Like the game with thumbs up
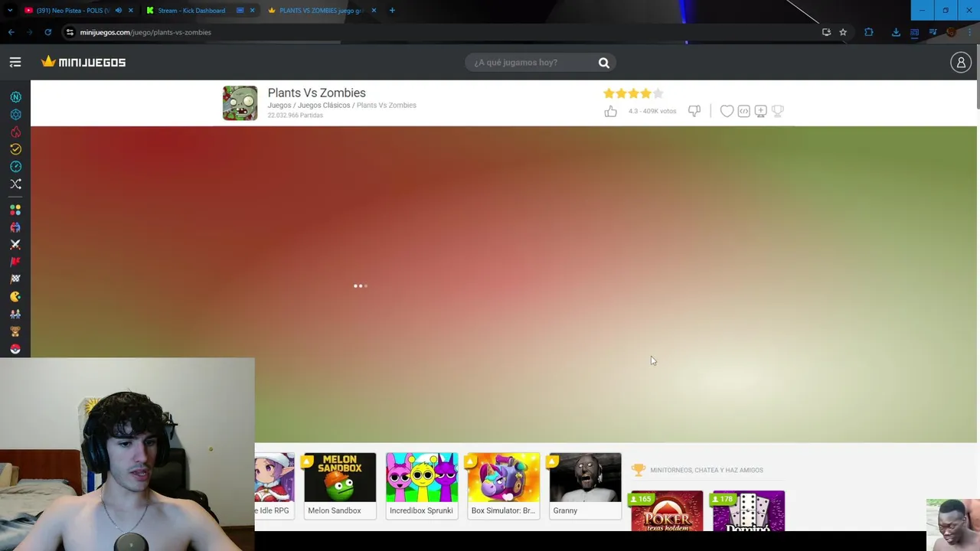Image resolution: width=980 pixels, height=551 pixels. coord(610,112)
